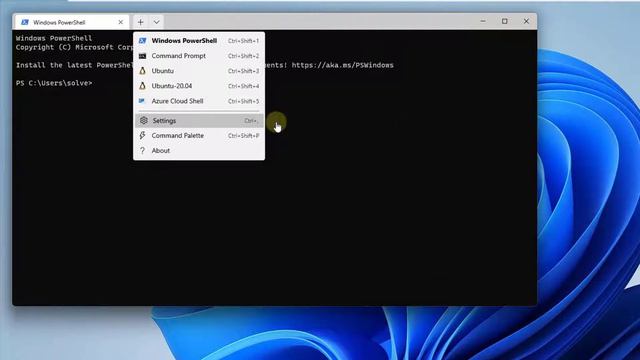Click the Ctrl+Shift+1 shortcut label
Screen dimensions: 640x360
(x=244, y=41)
